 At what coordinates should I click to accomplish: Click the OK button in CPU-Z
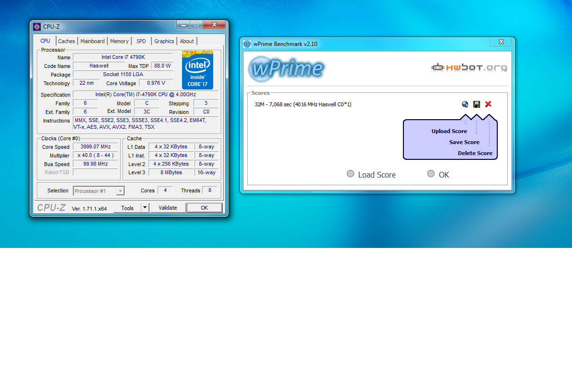click(204, 208)
